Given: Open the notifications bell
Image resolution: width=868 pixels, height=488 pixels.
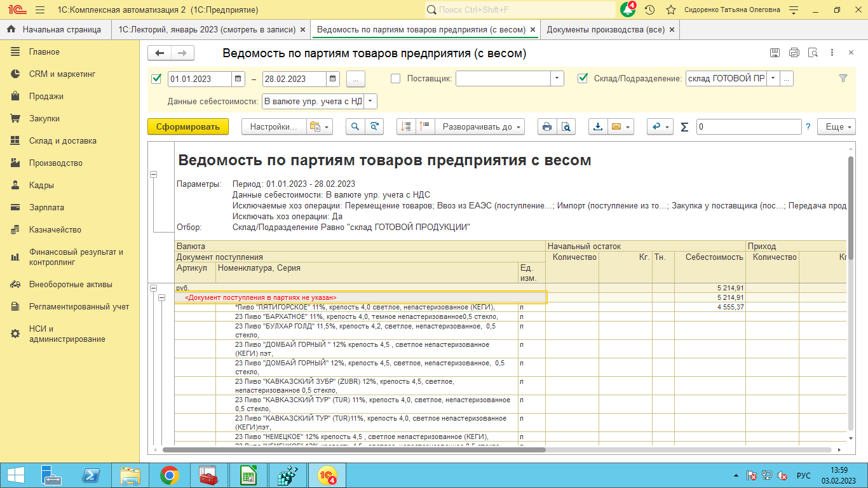Looking at the screenshot, I should 627,10.
